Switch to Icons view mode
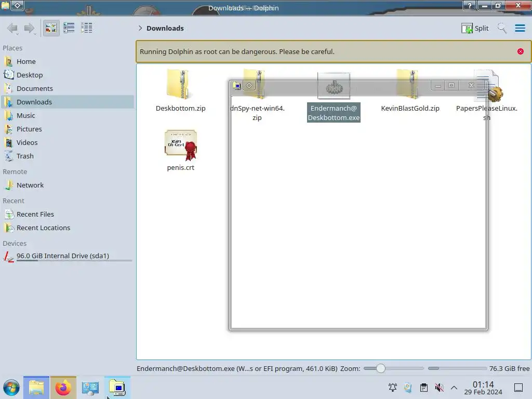The height and width of the screenshot is (399, 532). tap(51, 28)
